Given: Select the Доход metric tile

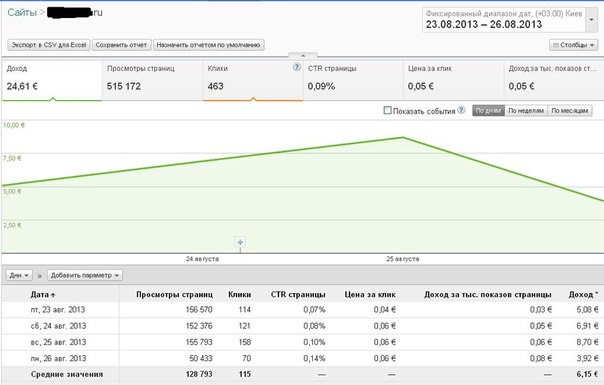Looking at the screenshot, I should pos(52,80).
